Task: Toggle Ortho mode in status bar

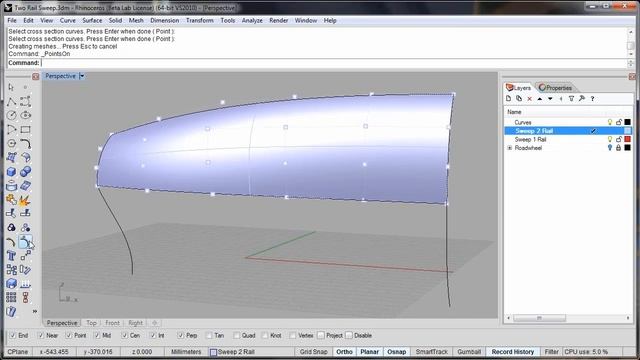Action: pos(344,351)
